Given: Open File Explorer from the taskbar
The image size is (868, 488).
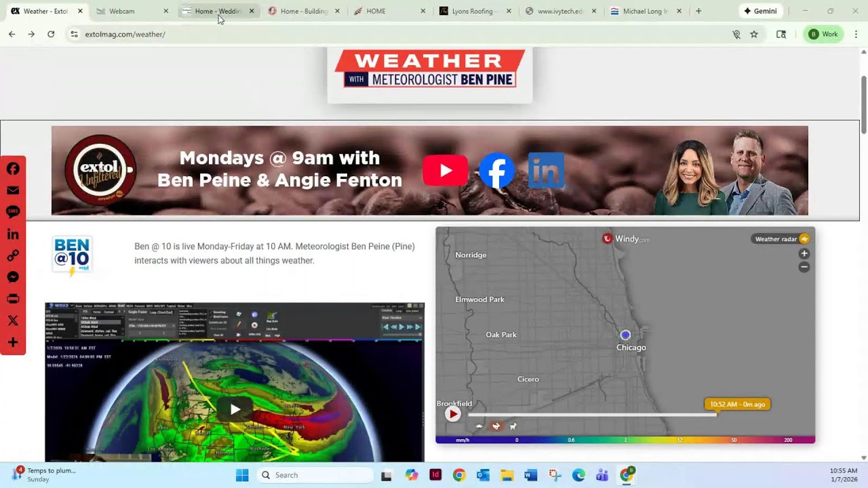Looking at the screenshot, I should point(507,475).
